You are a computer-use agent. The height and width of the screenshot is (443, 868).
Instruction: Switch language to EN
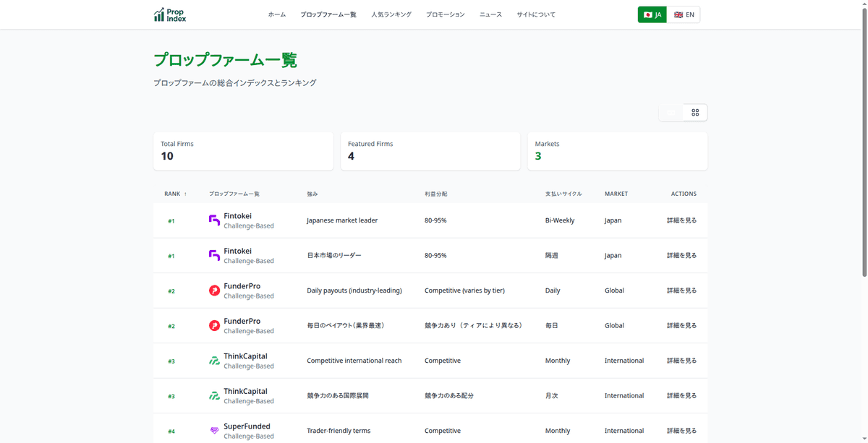point(684,14)
